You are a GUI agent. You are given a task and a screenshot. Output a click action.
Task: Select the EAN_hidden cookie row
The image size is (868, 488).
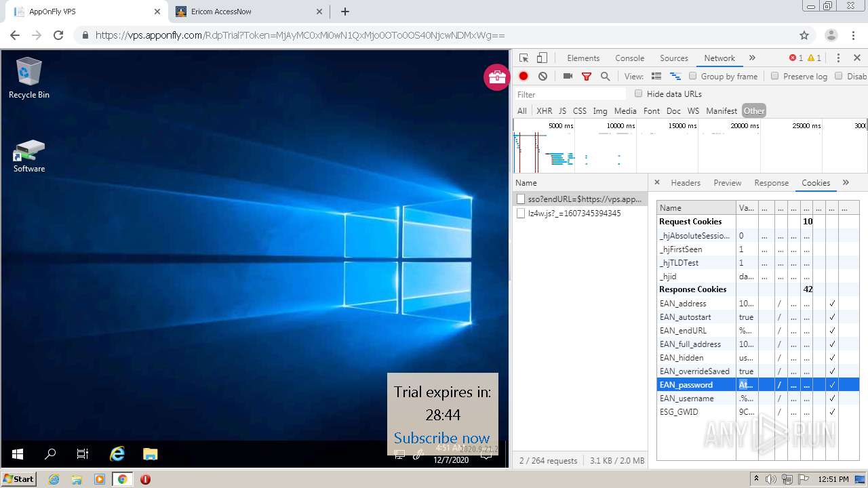point(758,358)
